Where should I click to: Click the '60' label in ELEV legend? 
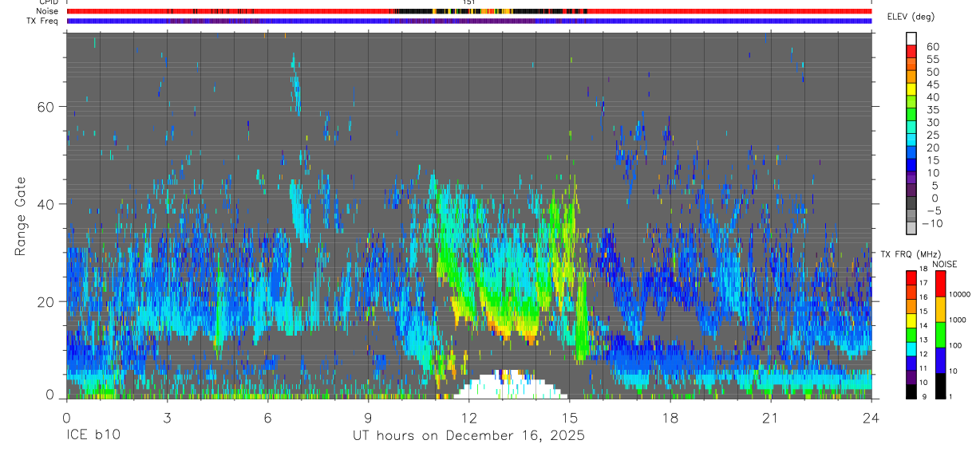tap(932, 47)
